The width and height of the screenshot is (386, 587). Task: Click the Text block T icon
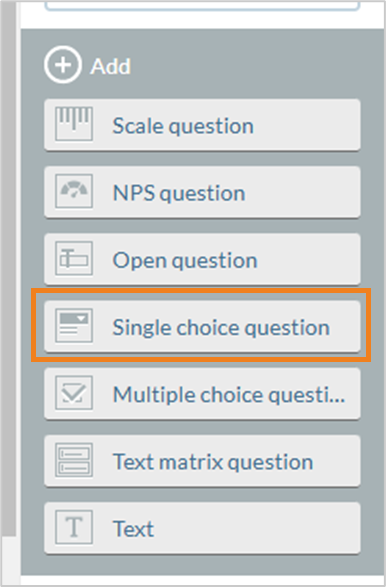[74, 527]
